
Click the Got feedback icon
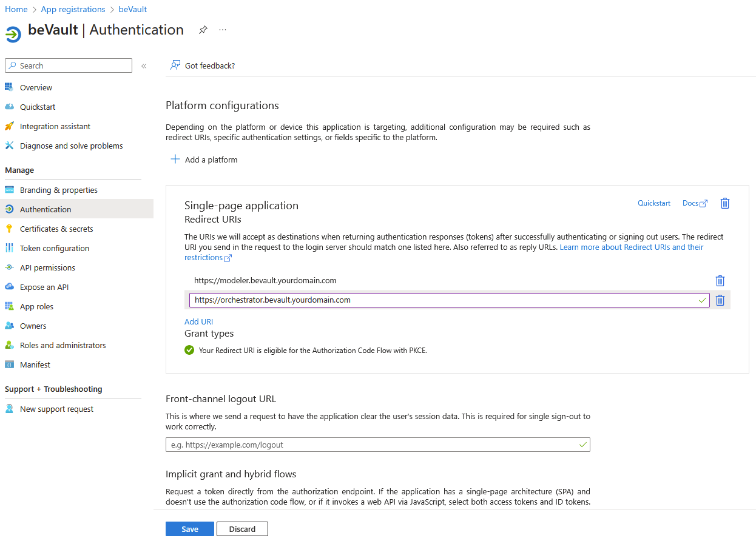(175, 66)
